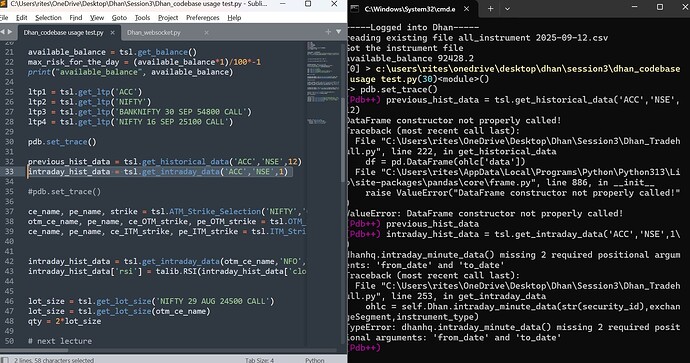Click 'available_balance = tsl.get_balance()' line
This screenshot has height=363, width=690.
113,52
